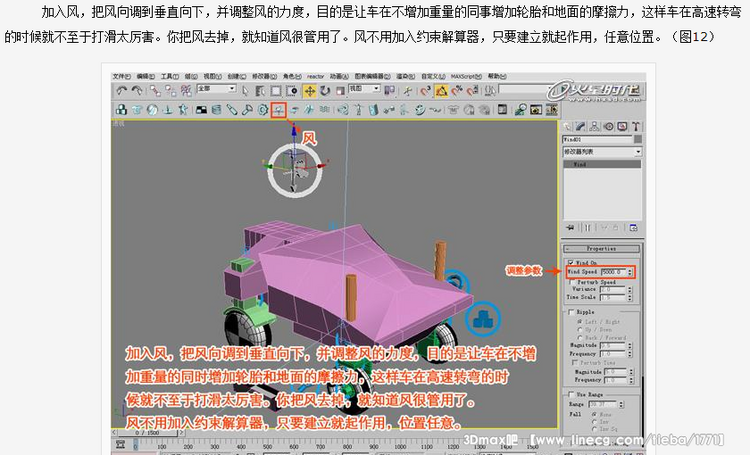This screenshot has width=750, height=455.
Task: Click the Redo arrow in main toolbar
Action: pos(137,90)
